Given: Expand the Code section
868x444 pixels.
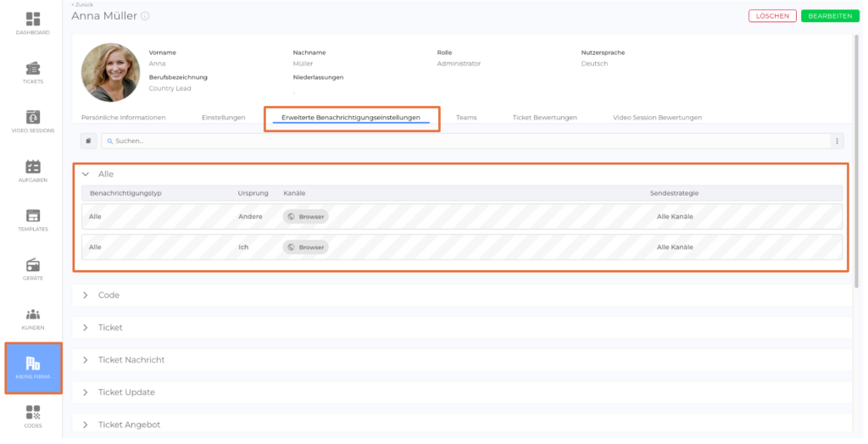Looking at the screenshot, I should (86, 295).
